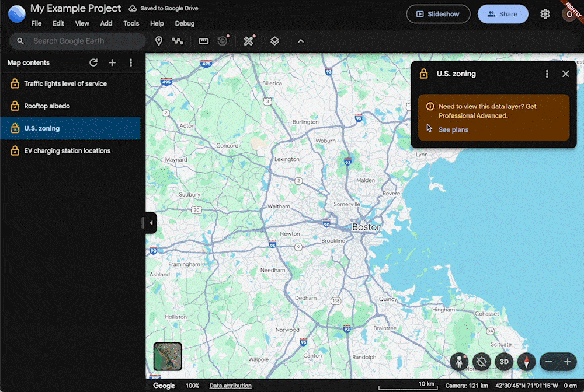Open settings via the gear icon
Viewport: 584px width, 392px height.
click(545, 14)
